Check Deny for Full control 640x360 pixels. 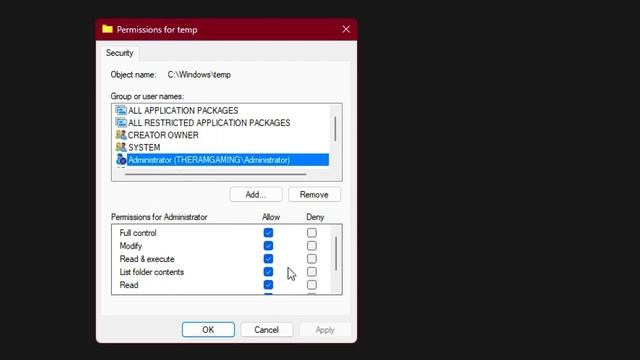click(312, 233)
